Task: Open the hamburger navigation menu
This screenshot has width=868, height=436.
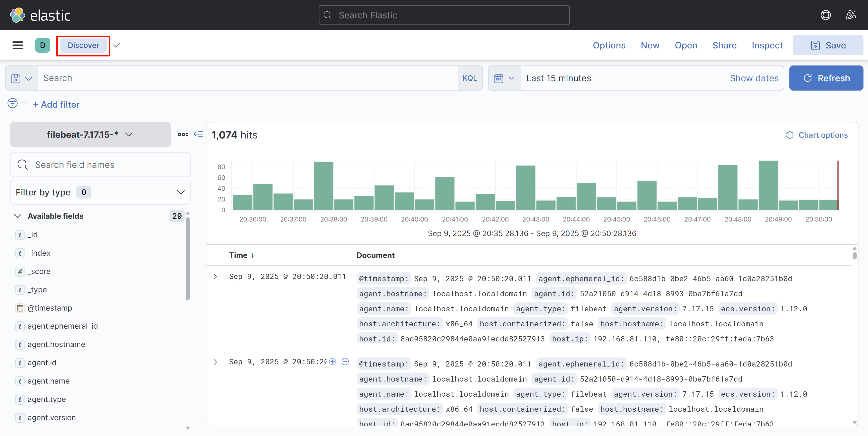Action: click(18, 45)
